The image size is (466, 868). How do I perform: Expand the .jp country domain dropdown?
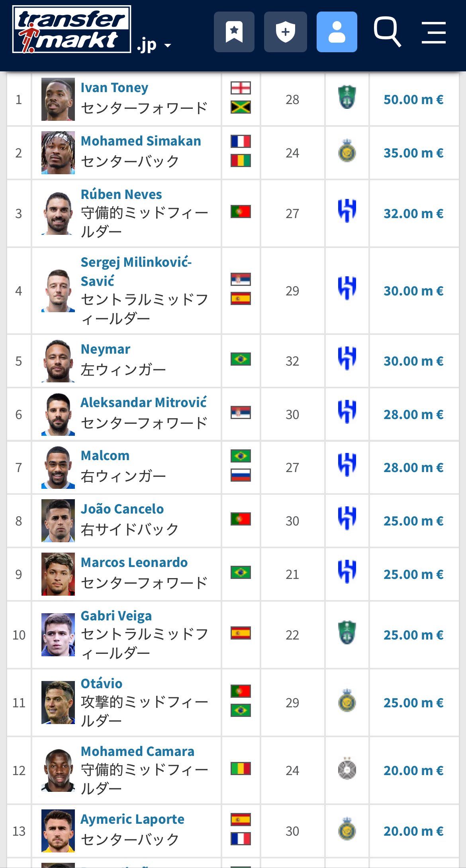[154, 45]
